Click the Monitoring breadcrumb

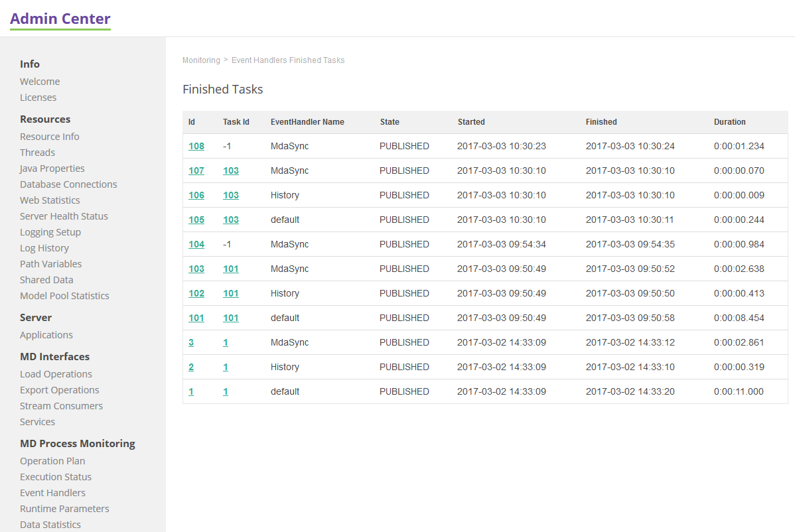201,60
